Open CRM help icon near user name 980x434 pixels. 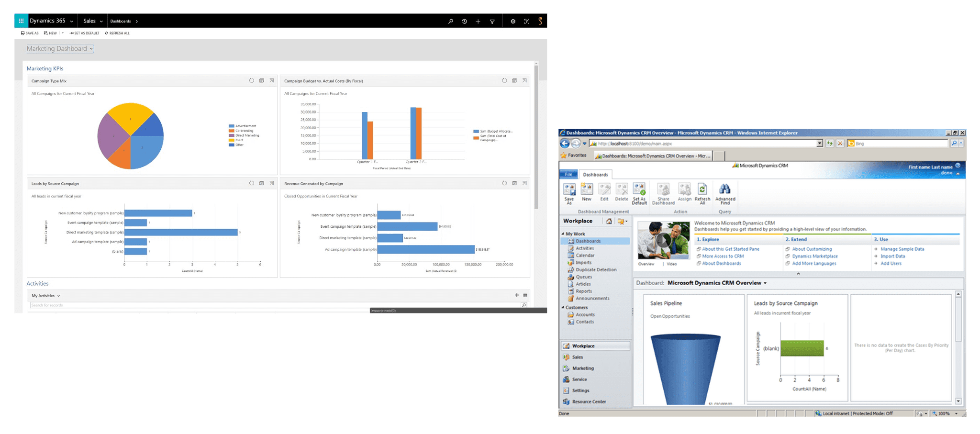point(958,166)
